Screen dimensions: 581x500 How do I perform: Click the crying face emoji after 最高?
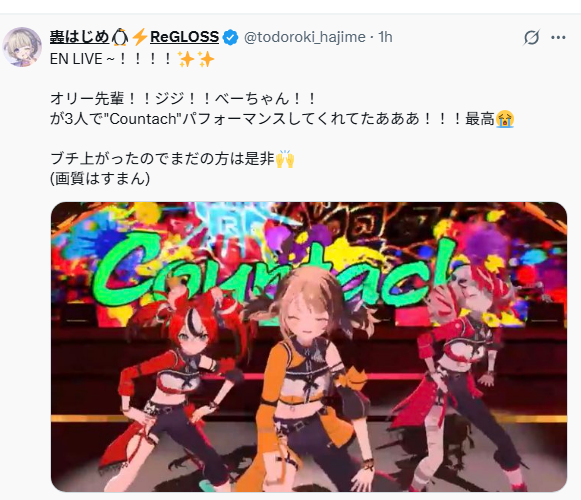(x=505, y=119)
